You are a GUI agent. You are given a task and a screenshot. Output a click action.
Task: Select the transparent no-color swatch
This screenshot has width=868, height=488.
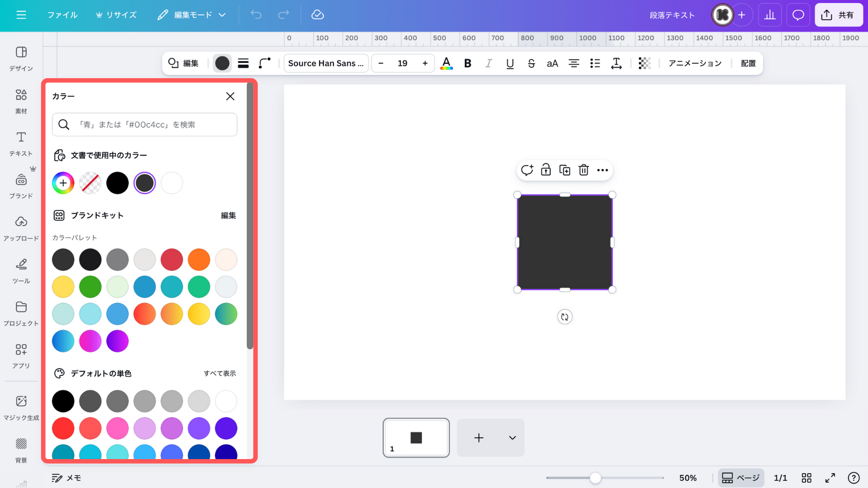pos(90,183)
